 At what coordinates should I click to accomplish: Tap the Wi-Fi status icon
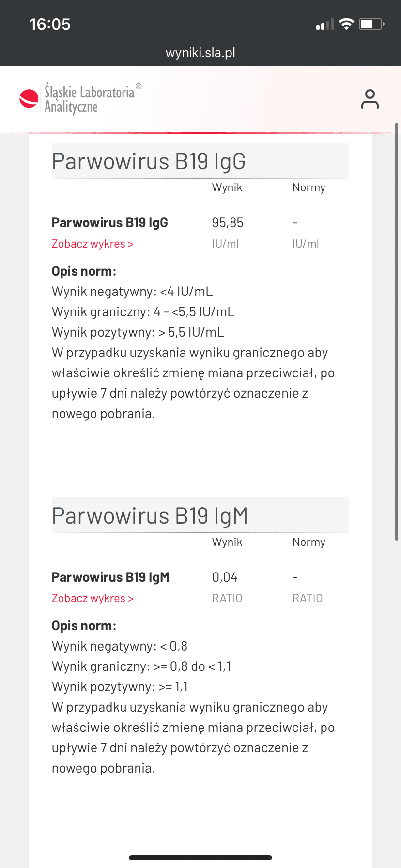click(x=346, y=24)
